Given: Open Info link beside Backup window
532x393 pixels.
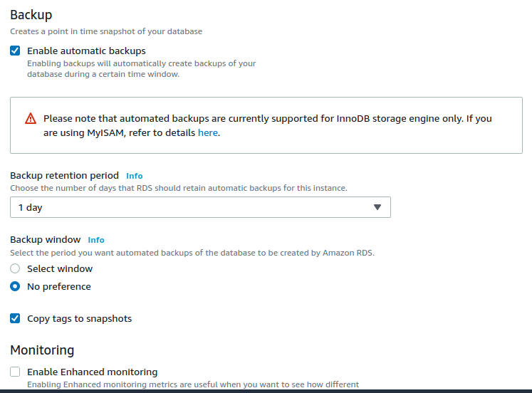Looking at the screenshot, I should (96, 240).
